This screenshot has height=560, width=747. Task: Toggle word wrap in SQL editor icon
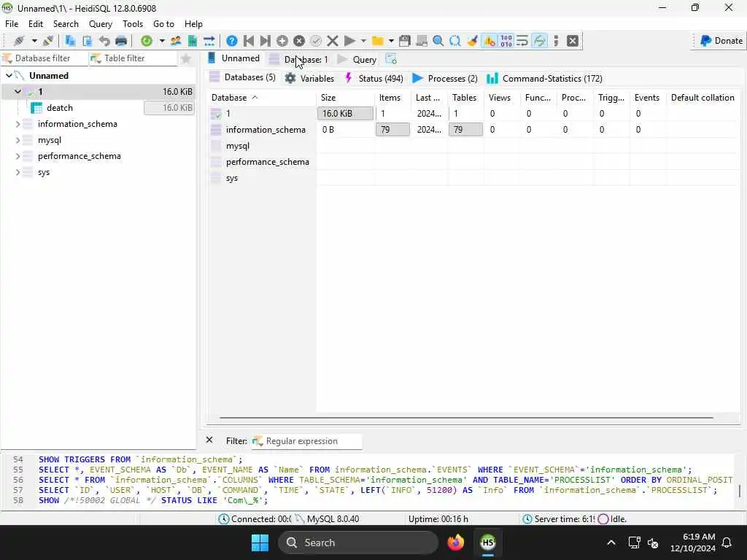[522, 41]
